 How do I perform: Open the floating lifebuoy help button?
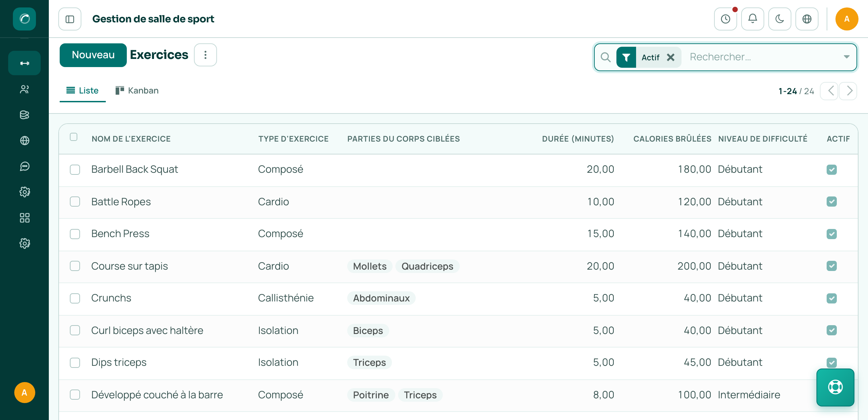click(x=835, y=387)
